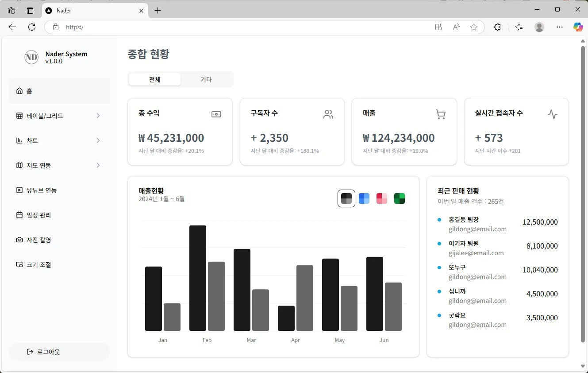
Task: Select the pink-red chart color theme
Action: click(x=382, y=198)
